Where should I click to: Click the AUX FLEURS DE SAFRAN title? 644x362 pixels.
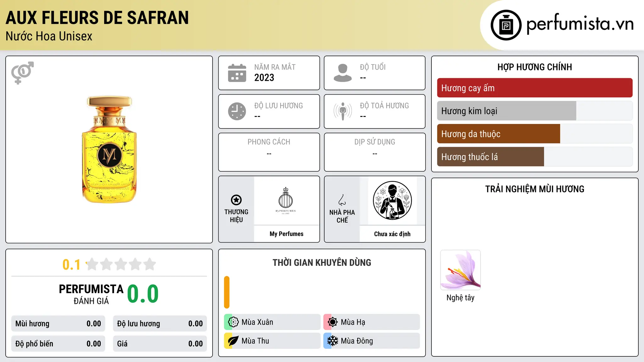(x=97, y=18)
